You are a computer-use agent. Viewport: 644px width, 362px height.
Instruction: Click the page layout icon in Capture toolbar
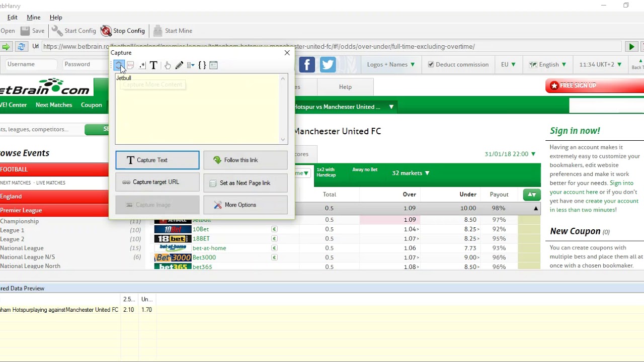[213, 65]
